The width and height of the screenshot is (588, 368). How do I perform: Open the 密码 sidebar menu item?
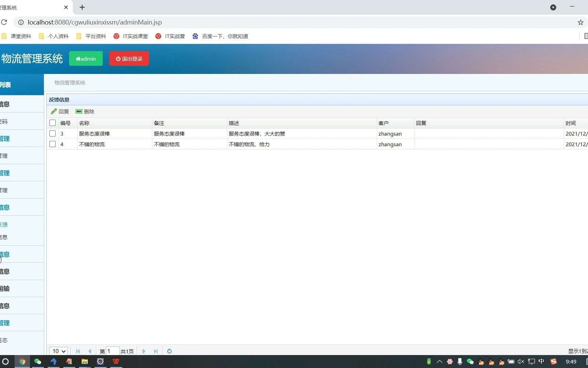click(x=4, y=121)
